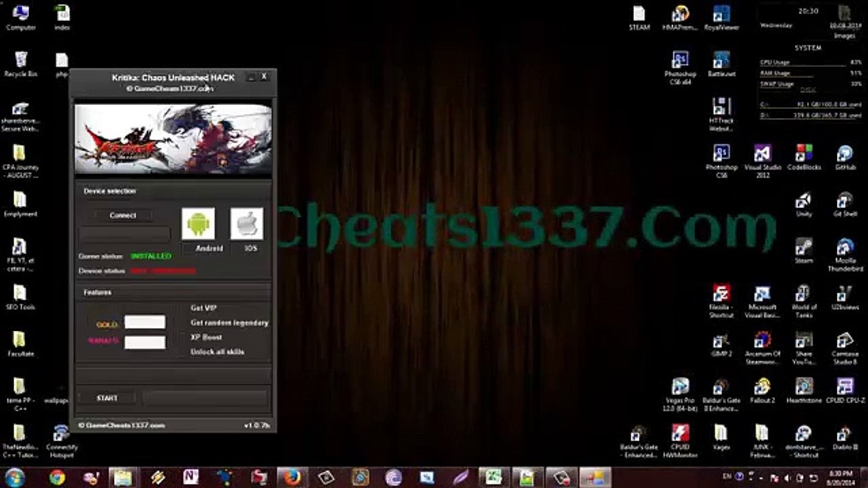868x488 pixels.
Task: Open the Git Shell desktop shortcut
Action: (845, 204)
